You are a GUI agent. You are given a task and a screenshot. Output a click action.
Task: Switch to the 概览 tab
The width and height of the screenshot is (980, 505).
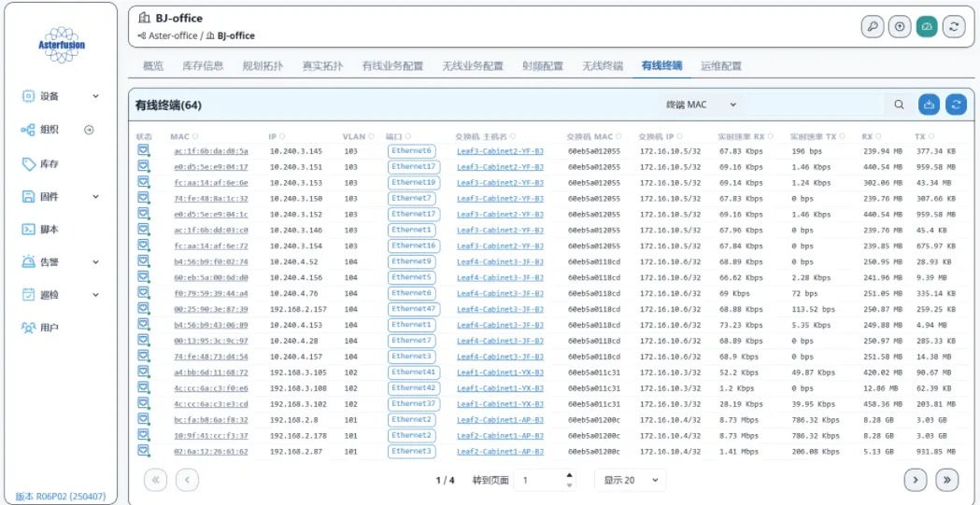tap(153, 65)
